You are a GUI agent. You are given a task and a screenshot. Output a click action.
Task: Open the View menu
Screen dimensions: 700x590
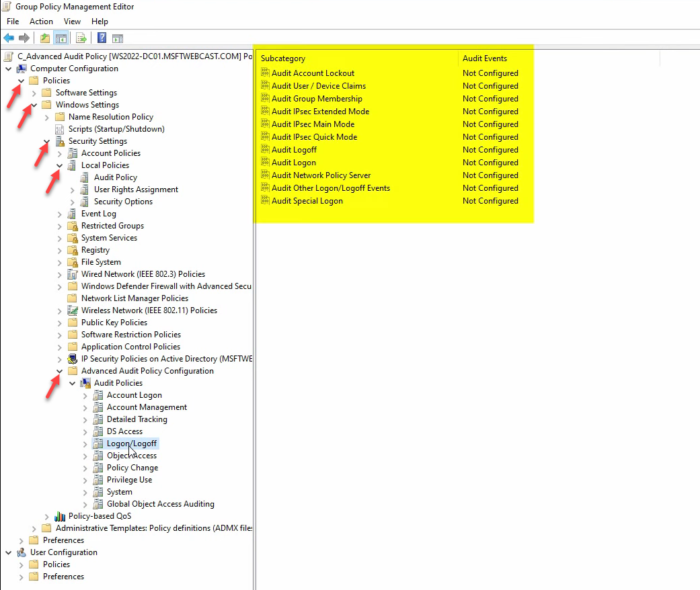(72, 22)
